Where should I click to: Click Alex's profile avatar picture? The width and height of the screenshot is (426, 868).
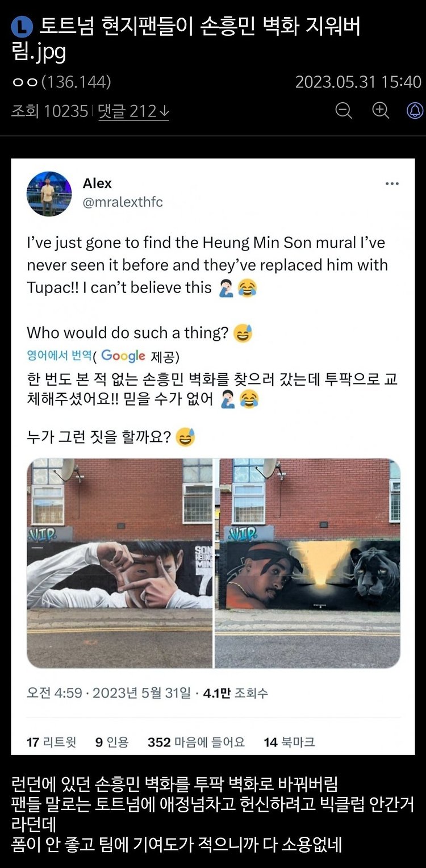point(49,194)
